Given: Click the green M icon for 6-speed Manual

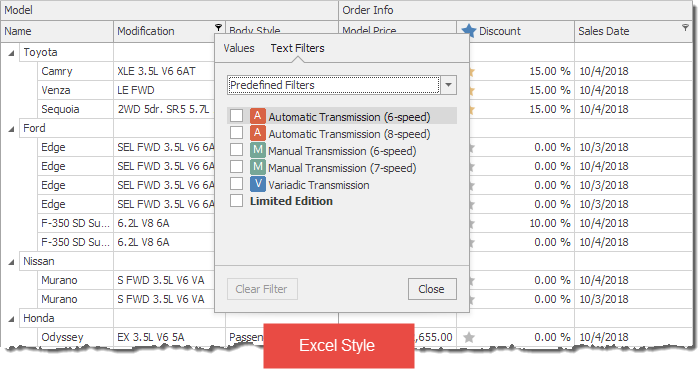Looking at the screenshot, I should pyautogui.click(x=258, y=150).
